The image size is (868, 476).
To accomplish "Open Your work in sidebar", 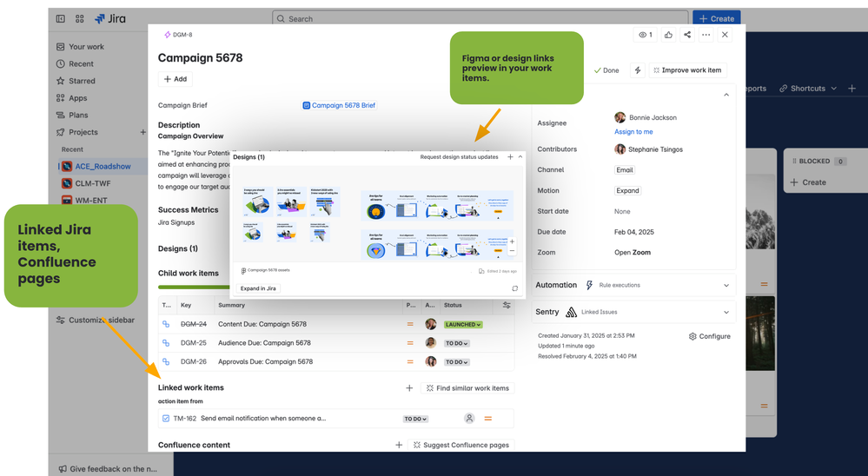I will point(86,47).
